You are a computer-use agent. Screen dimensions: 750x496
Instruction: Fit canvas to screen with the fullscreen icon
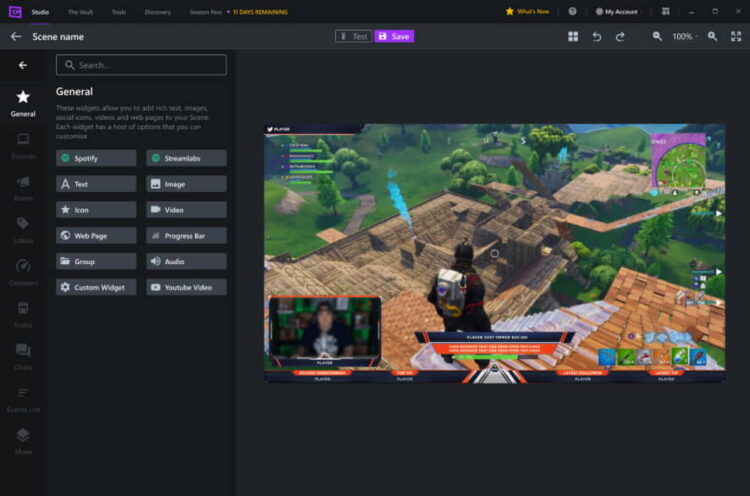coord(736,36)
